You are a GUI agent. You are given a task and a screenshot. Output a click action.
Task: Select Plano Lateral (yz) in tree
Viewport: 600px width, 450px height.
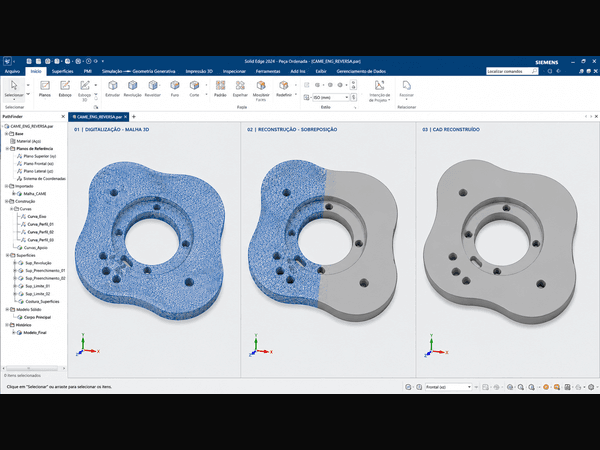coord(35,171)
